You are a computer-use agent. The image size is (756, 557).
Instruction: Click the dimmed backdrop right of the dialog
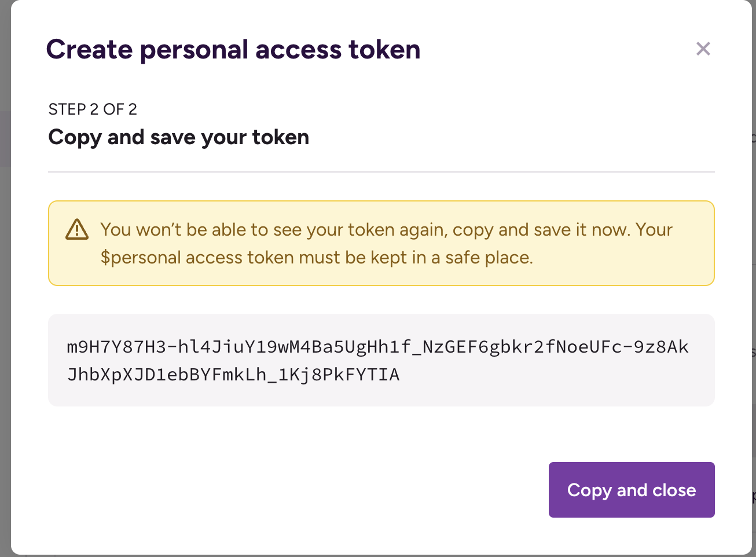754,290
